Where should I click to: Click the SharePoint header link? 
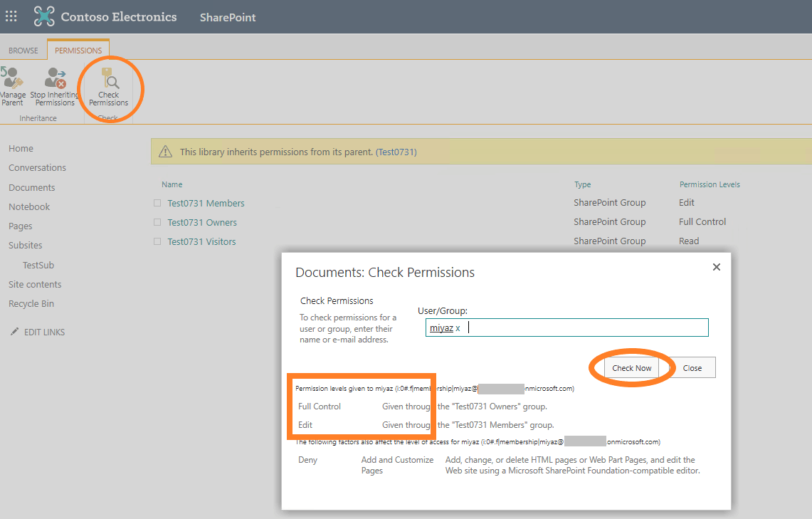[228, 17]
